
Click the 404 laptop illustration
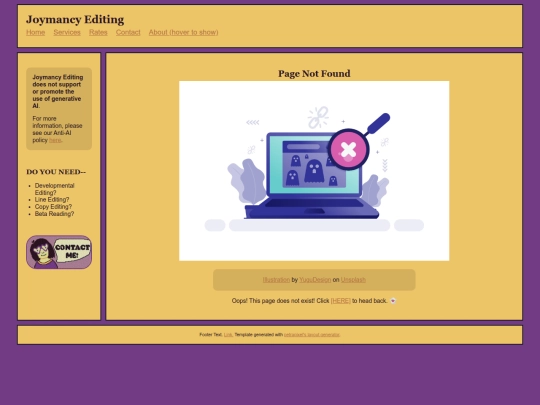314,171
